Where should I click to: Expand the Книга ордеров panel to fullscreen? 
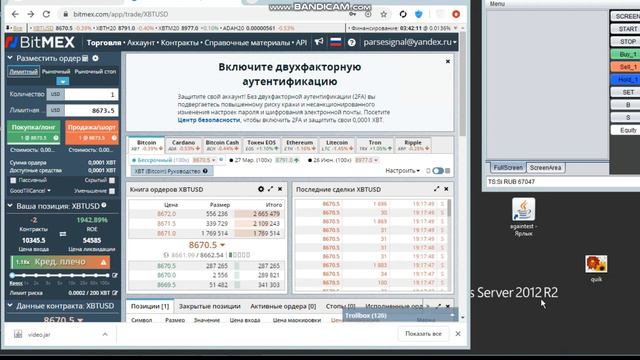tap(271, 189)
